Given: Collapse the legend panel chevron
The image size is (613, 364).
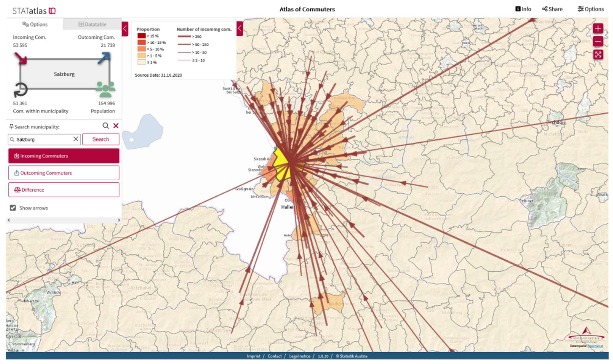Looking at the screenshot, I should click(x=240, y=29).
